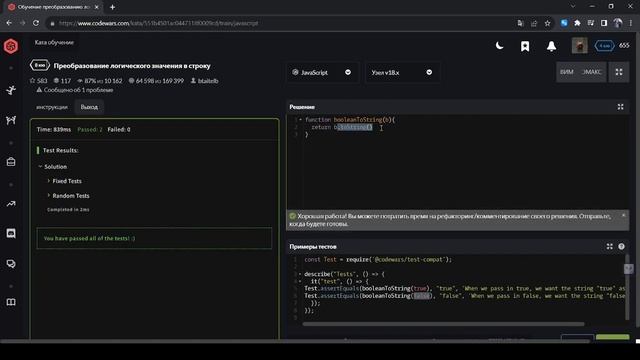Open the browser extensions puzzle icon
This screenshot has width=640, height=360.
click(x=577, y=23)
